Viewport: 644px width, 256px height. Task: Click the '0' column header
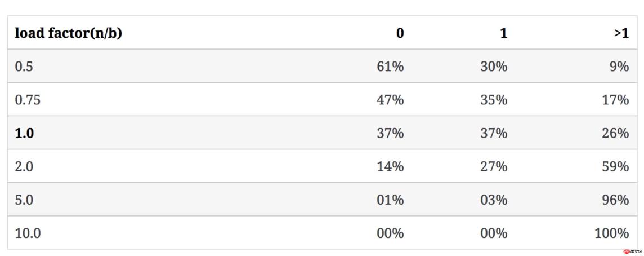400,33
